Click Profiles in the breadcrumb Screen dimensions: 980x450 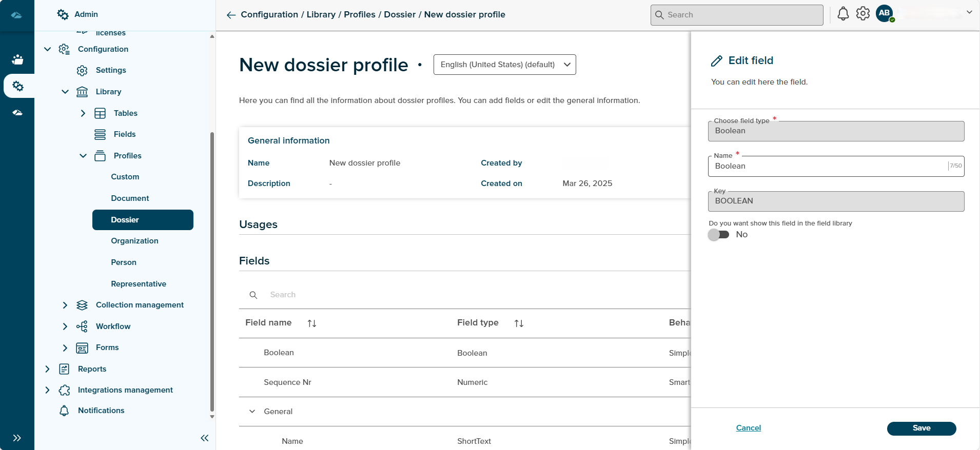point(360,14)
